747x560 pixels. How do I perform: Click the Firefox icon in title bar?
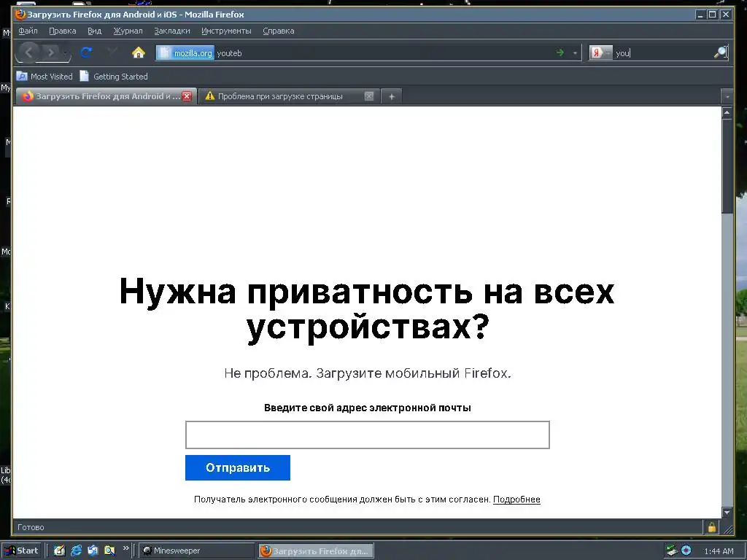point(20,15)
